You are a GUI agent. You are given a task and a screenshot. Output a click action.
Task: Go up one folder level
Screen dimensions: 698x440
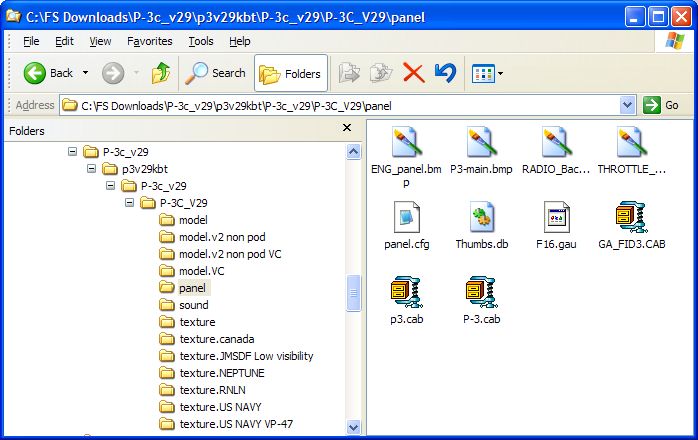point(161,73)
